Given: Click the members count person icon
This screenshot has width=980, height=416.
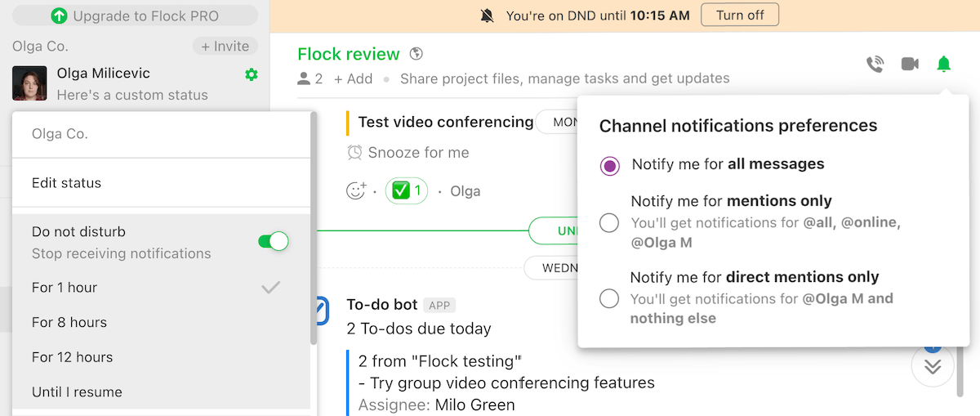Looking at the screenshot, I should (305, 79).
